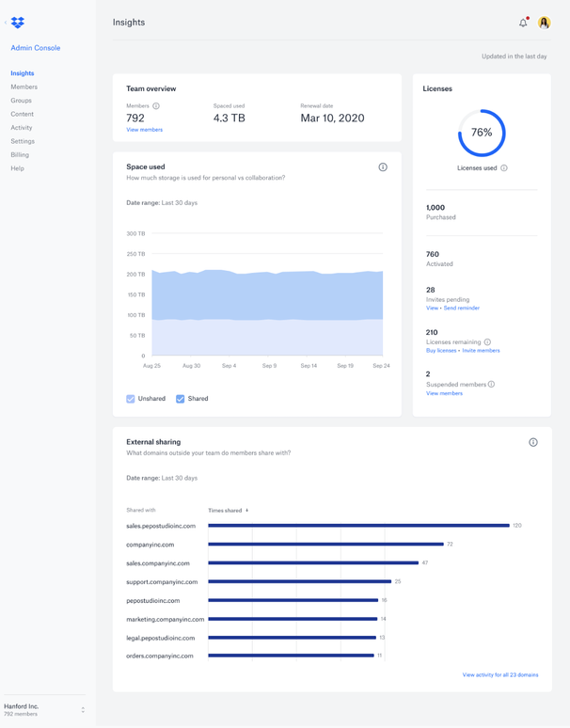Click info icon beside Suspended members

(x=491, y=385)
